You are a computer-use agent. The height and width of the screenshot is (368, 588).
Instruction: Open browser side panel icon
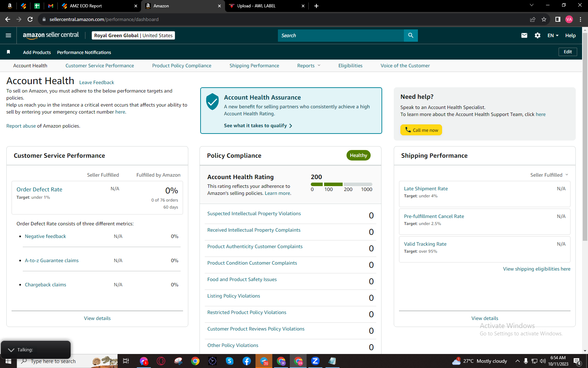tap(558, 19)
